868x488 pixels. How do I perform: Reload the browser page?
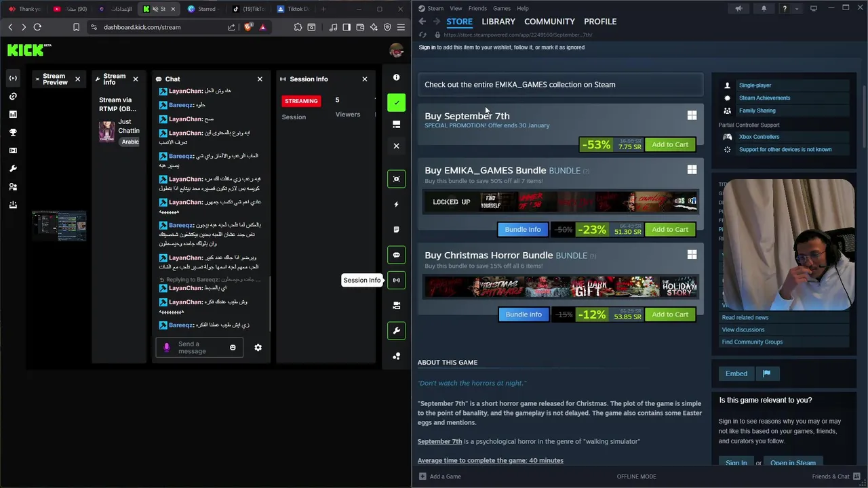click(x=37, y=27)
